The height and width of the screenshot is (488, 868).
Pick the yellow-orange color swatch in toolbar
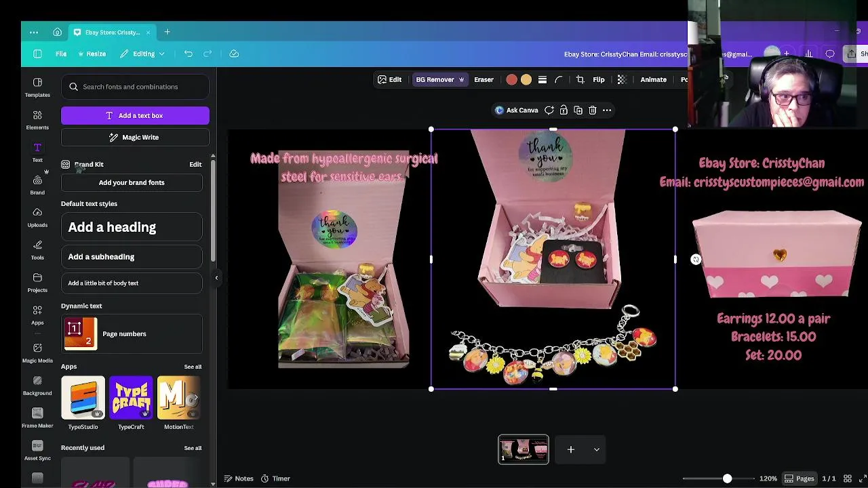coord(526,79)
